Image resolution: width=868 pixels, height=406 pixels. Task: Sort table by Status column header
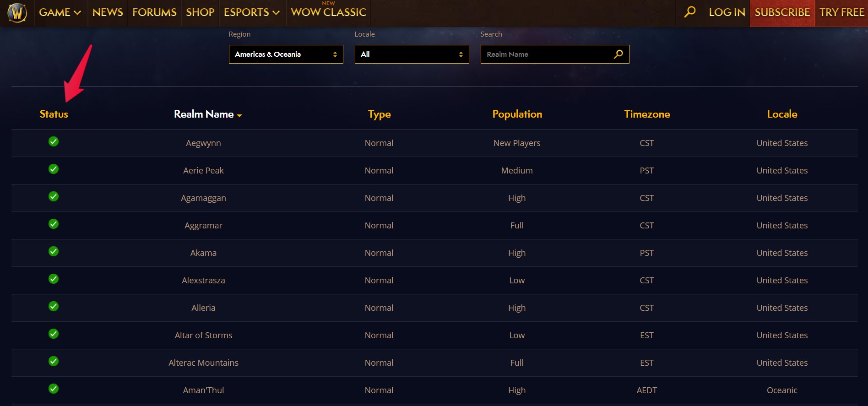54,114
